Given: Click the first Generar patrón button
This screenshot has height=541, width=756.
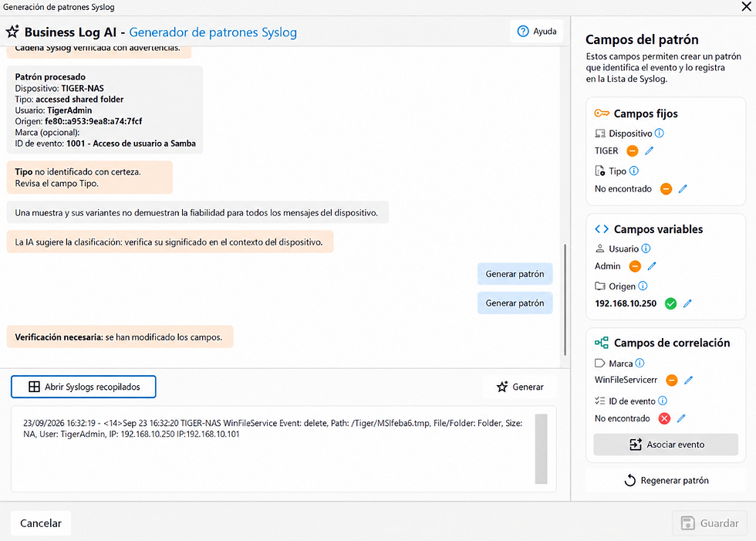Looking at the screenshot, I should pyautogui.click(x=515, y=274).
